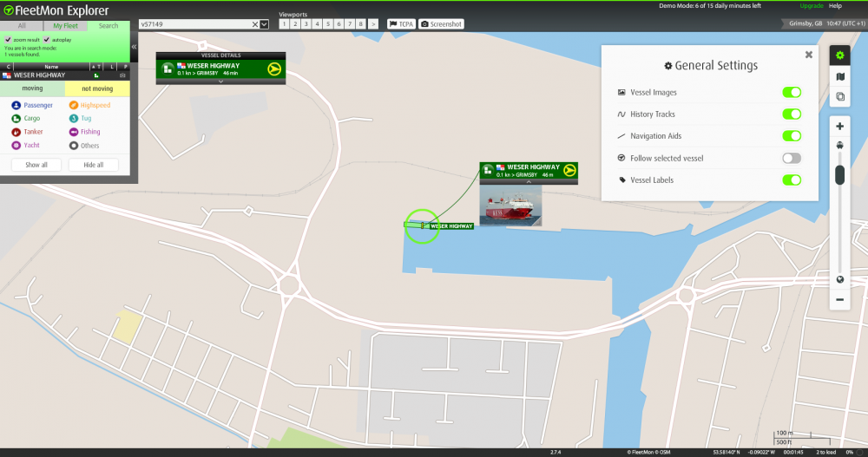
Task: Uncheck the autoplay checkbox
Action: click(x=47, y=40)
